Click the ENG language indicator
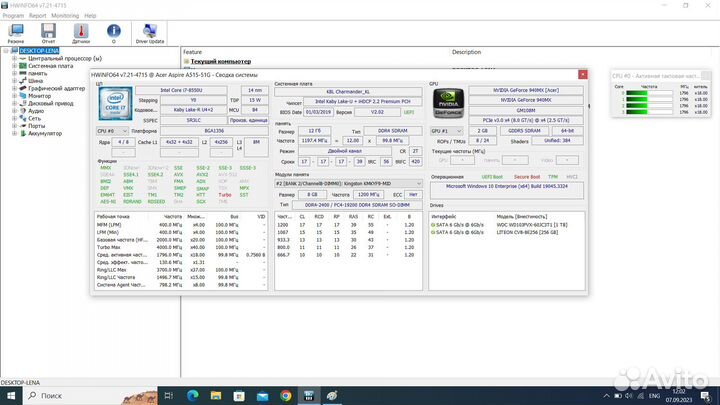Image resolution: width=720 pixels, height=405 pixels. point(654,396)
